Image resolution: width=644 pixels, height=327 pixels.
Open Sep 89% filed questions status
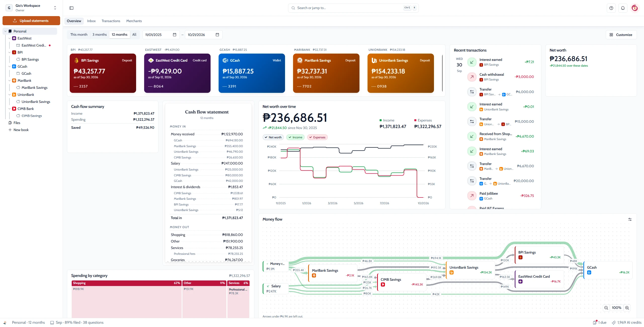coord(77,322)
